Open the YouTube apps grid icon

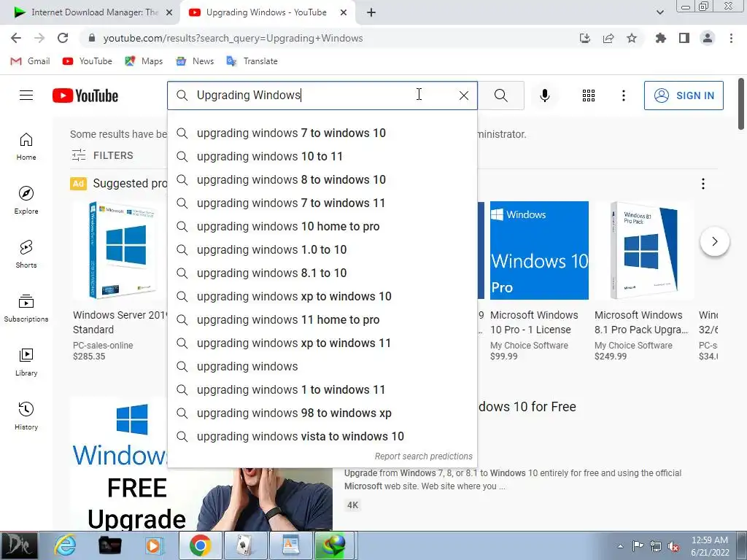[x=589, y=96]
